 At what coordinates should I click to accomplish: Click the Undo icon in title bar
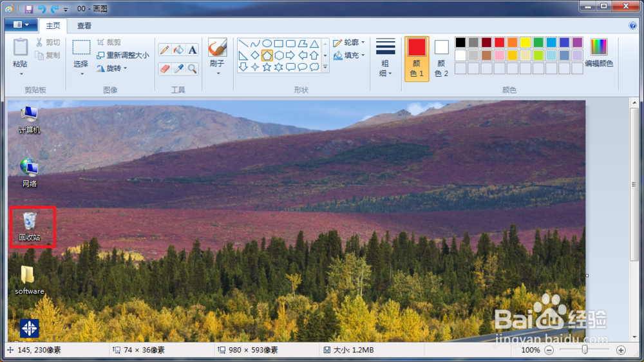pos(41,8)
